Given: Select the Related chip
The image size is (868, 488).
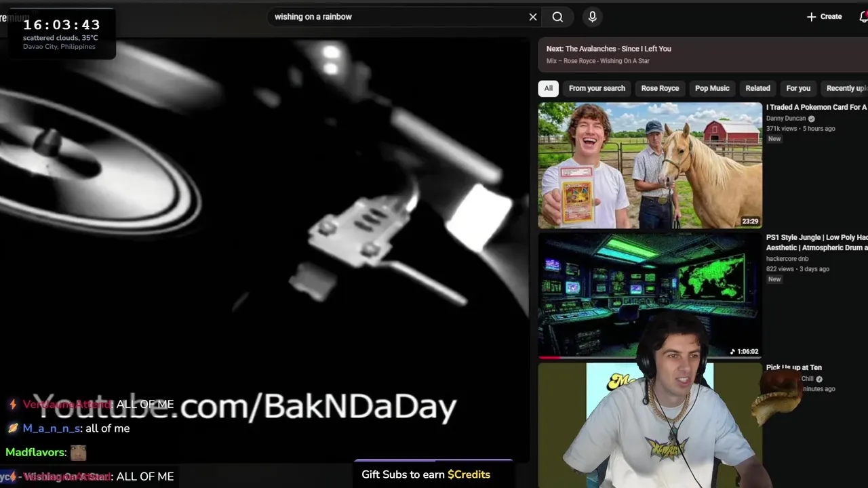Looking at the screenshot, I should click(x=757, y=88).
